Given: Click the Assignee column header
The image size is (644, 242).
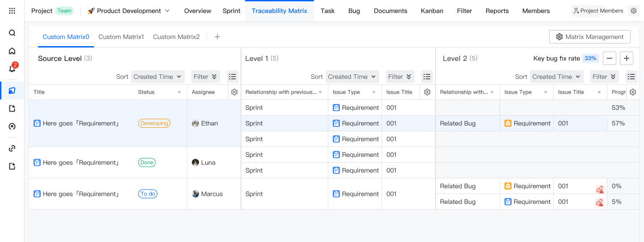Looking at the screenshot, I should pos(203,92).
